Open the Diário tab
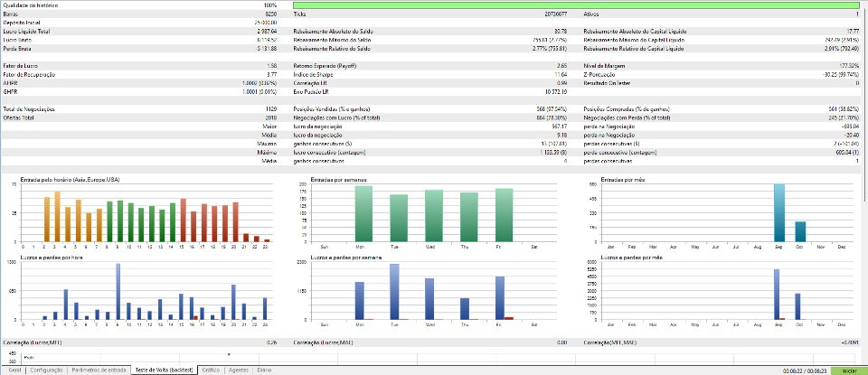This screenshot has width=868, height=375. [x=264, y=370]
